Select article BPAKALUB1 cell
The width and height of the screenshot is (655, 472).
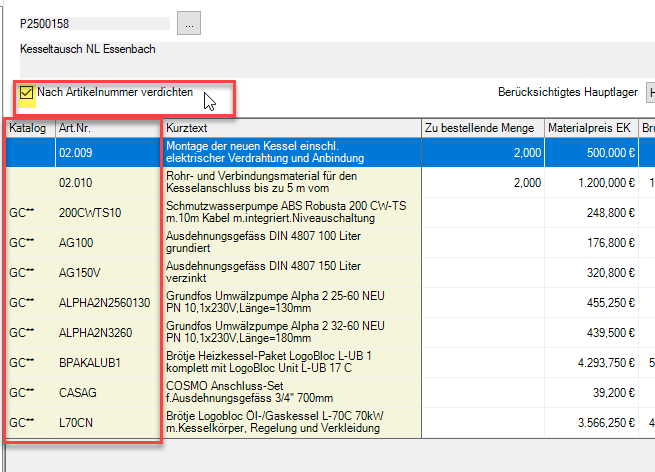click(x=108, y=363)
